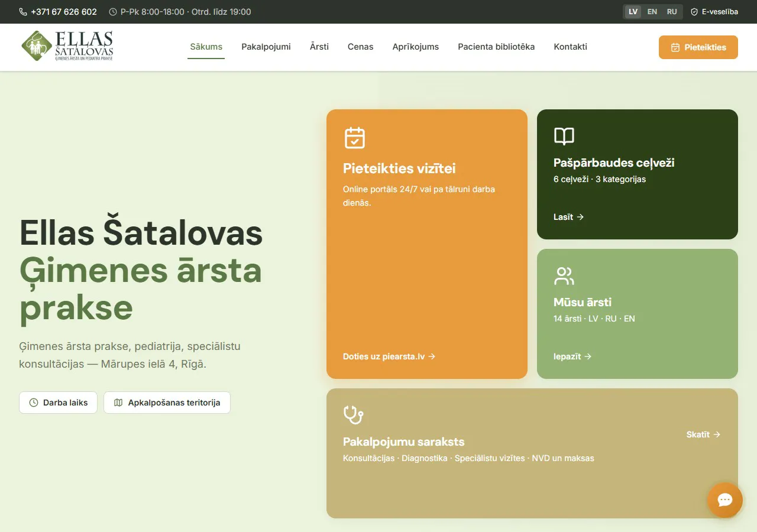Click the clock icon in Darba laiks button

point(34,403)
